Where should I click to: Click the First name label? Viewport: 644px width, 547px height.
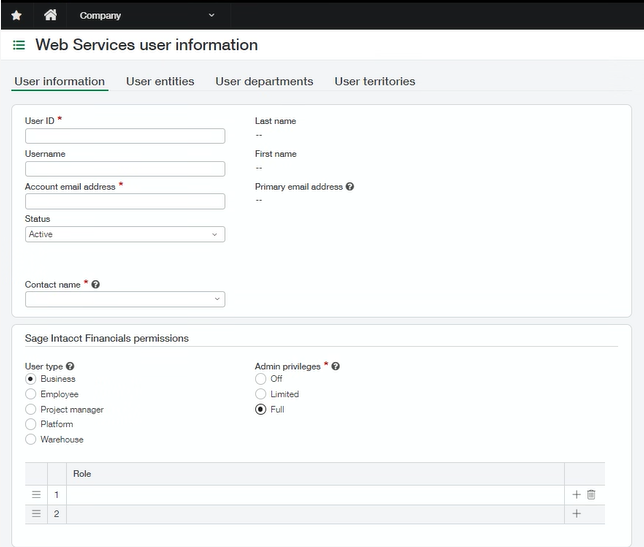point(276,154)
